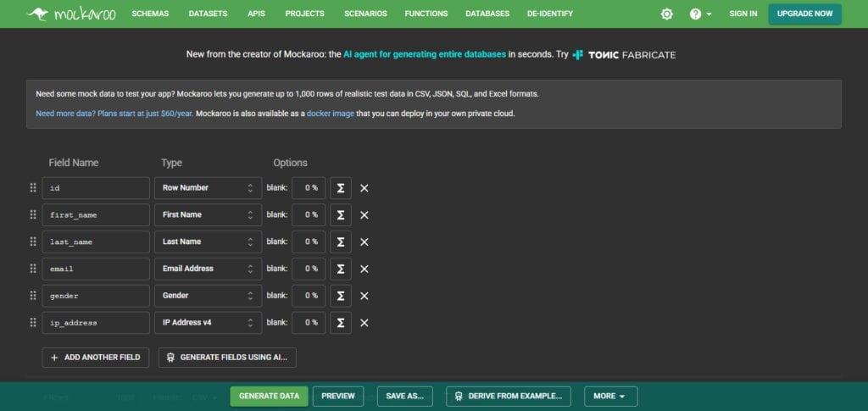The width and height of the screenshot is (868, 411).
Task: Click ADD ANOTHER FIELD button
Action: pyautogui.click(x=95, y=358)
